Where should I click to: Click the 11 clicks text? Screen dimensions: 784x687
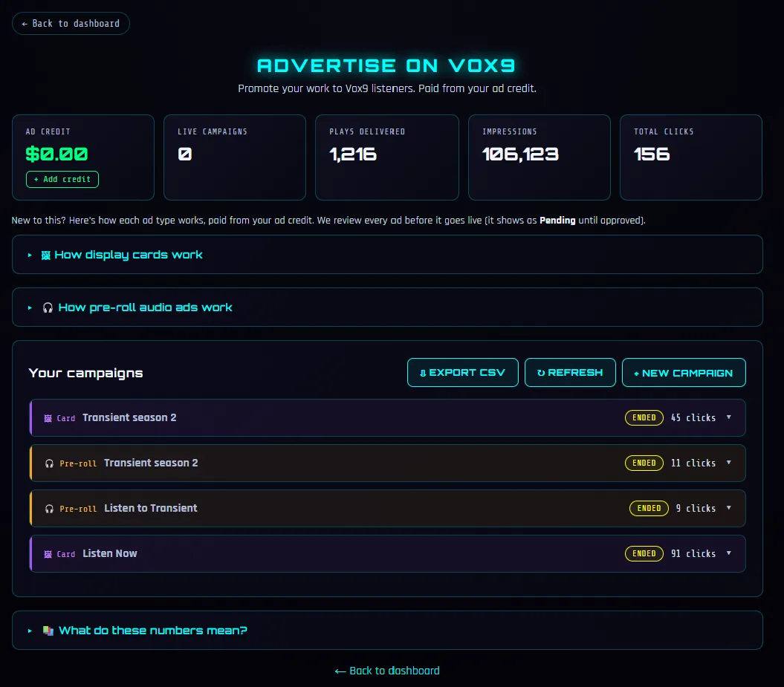[693, 463]
